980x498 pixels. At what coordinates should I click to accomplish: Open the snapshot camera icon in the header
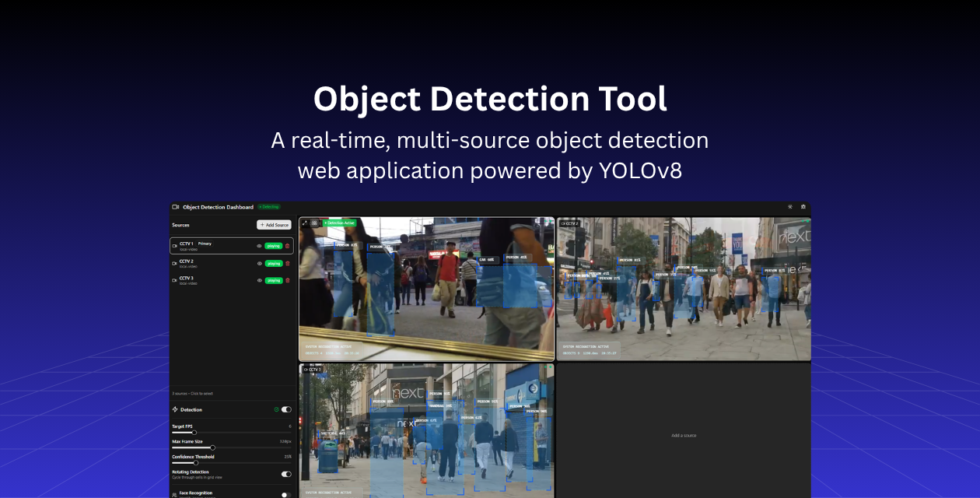pyautogui.click(x=803, y=207)
